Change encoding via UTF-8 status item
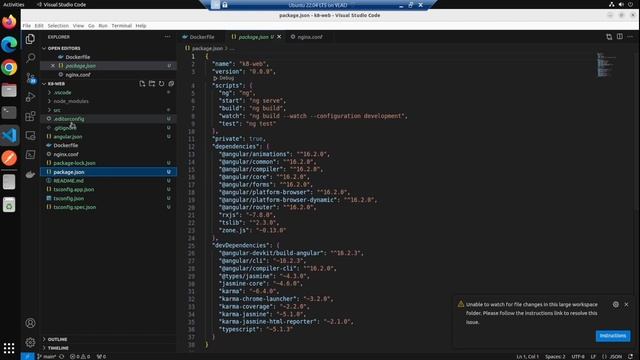The width and height of the screenshot is (640, 360). 578,356
